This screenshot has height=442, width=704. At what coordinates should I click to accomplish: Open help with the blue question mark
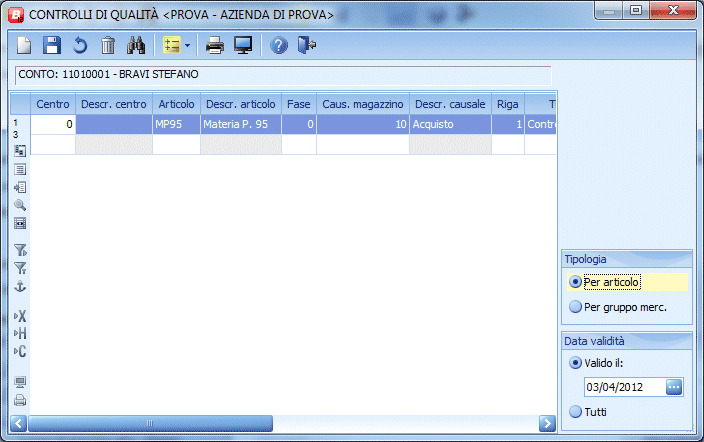(279, 45)
